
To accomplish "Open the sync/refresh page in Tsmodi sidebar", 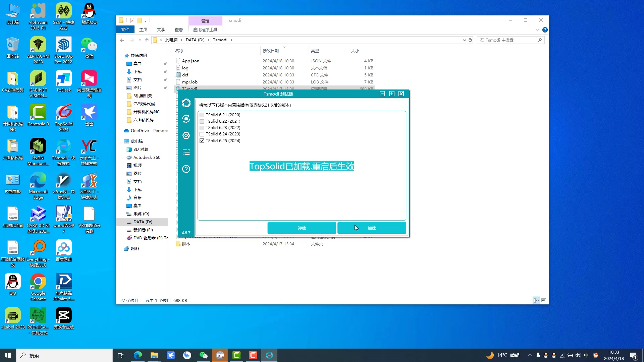I will (186, 119).
